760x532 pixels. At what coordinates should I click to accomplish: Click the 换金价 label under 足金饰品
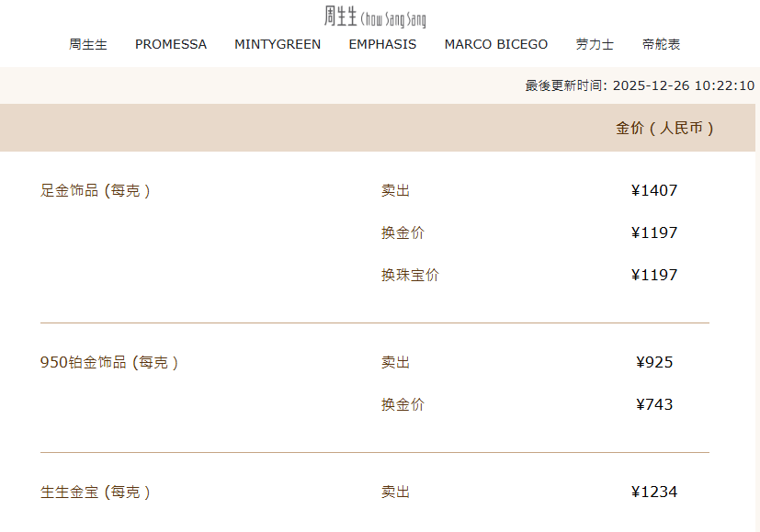[403, 233]
